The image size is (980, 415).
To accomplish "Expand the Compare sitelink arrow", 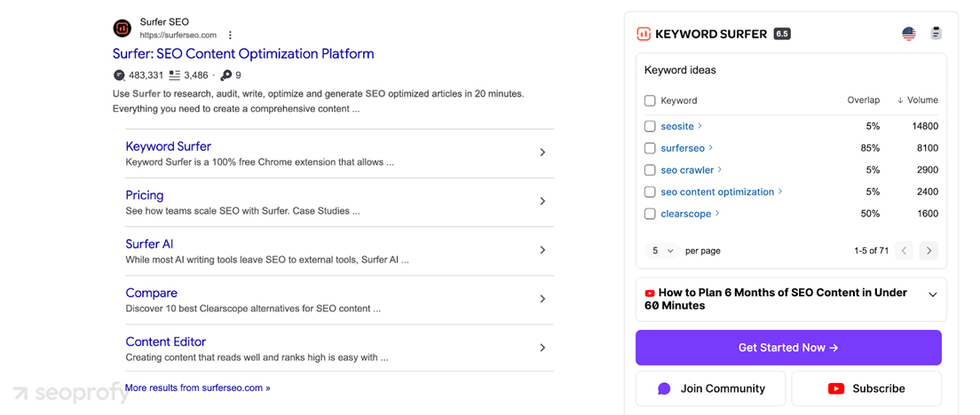I will (542, 299).
